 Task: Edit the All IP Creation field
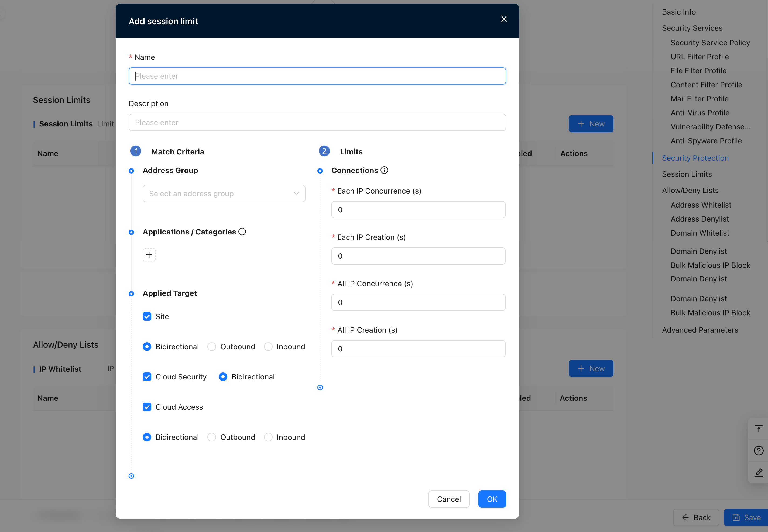[x=418, y=349]
